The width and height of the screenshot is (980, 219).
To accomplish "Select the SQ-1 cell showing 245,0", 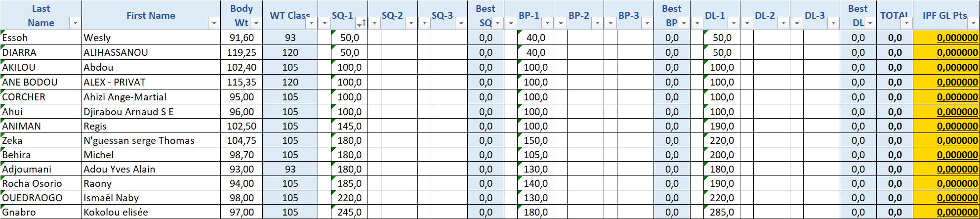I will (349, 212).
